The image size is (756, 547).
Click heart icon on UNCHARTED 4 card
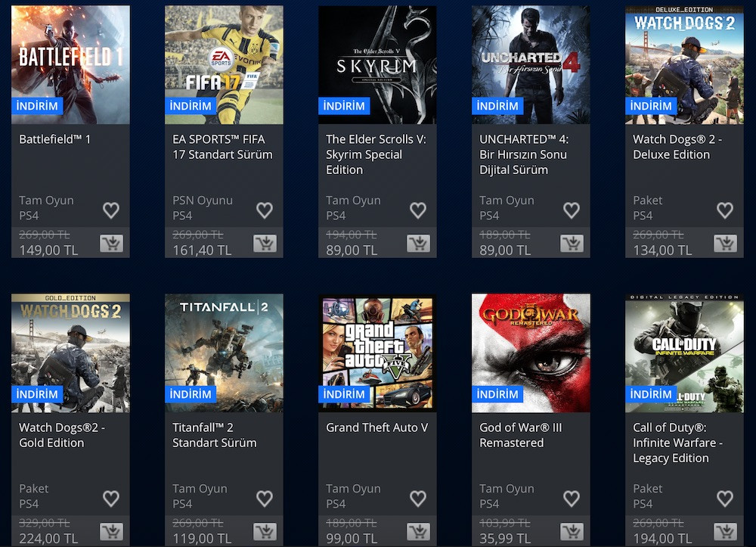572,210
